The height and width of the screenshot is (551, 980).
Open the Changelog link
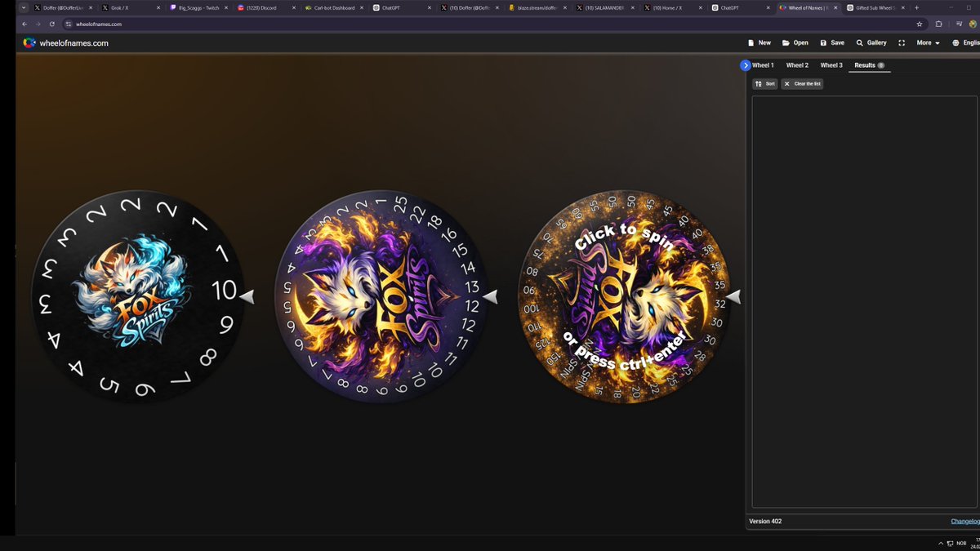[964, 521]
